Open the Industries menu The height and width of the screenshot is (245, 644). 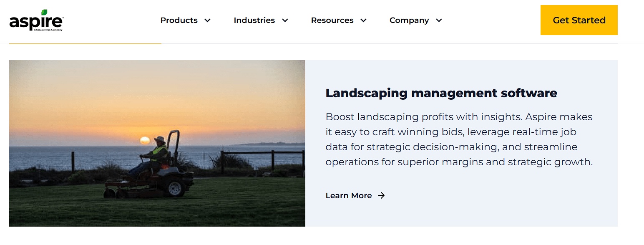pos(254,20)
